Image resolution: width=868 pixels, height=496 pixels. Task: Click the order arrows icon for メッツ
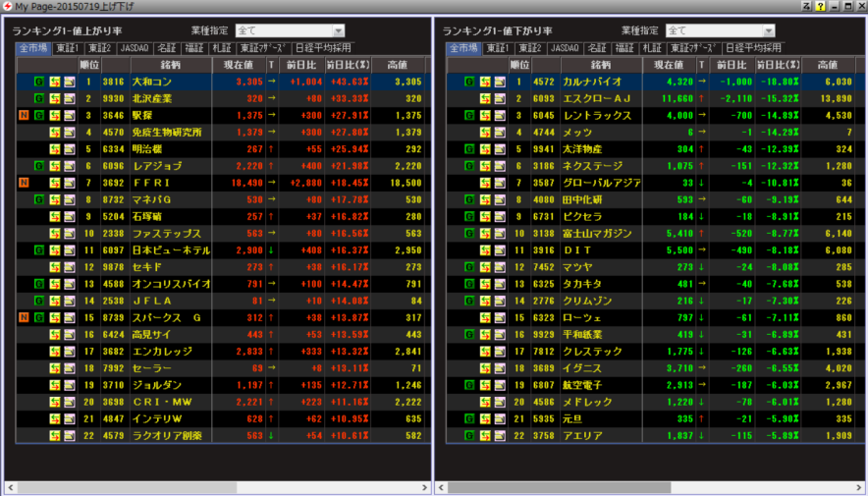click(x=484, y=133)
